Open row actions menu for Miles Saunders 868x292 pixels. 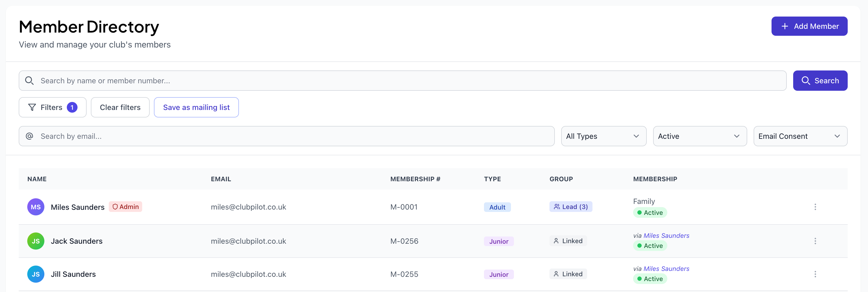pos(815,207)
